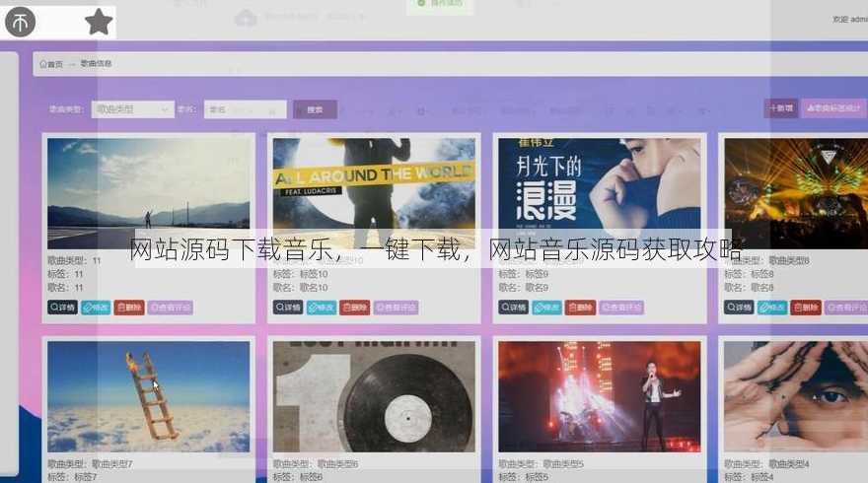This screenshot has height=483, width=868.
Task: Go to 首页 home breadcrumb link
Action: click(51, 64)
